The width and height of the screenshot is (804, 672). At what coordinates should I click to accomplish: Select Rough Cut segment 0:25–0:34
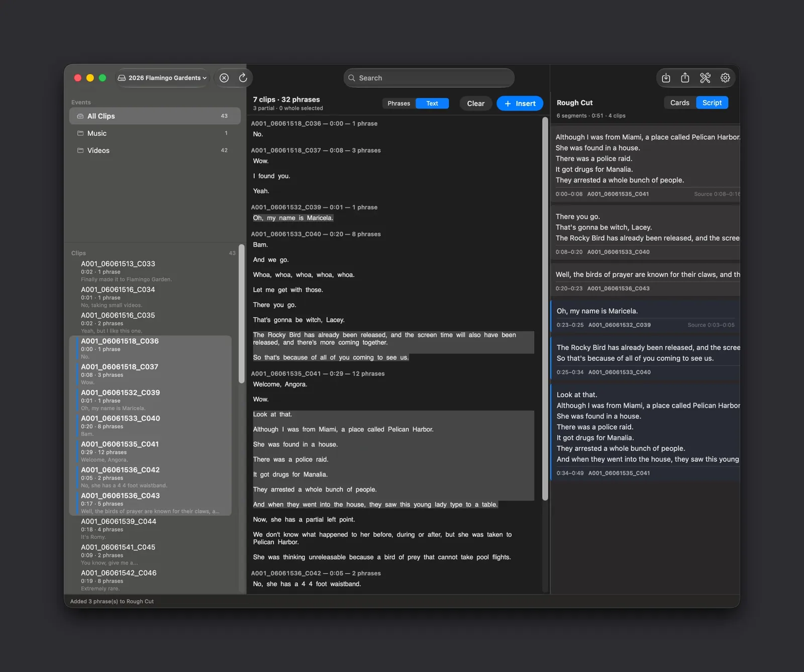click(645, 359)
